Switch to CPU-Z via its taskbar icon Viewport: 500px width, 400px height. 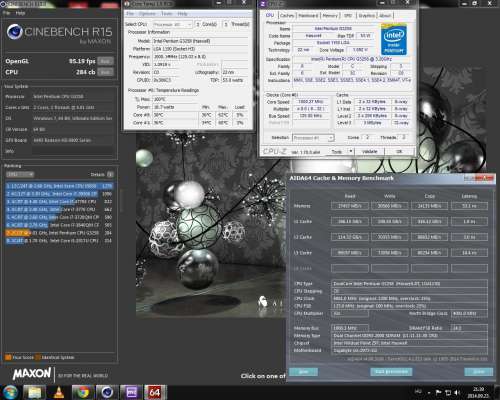(x=131, y=392)
